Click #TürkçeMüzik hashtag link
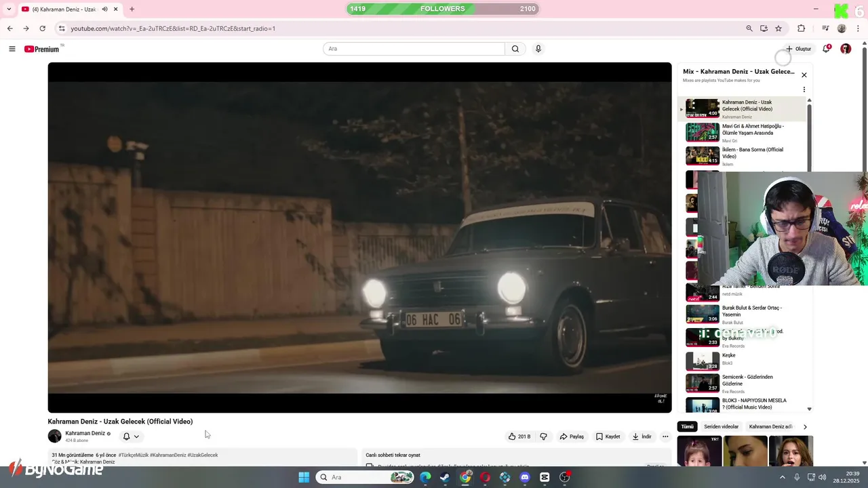The image size is (868, 488). point(133,455)
